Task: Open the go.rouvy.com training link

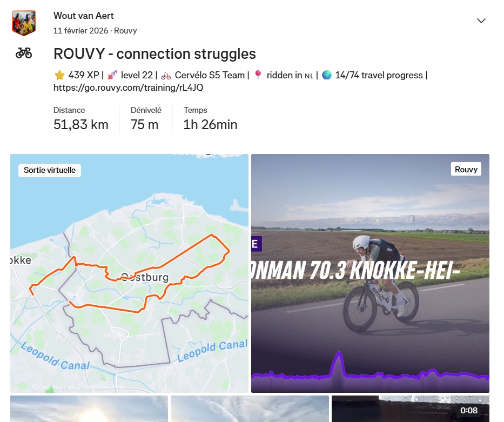Action: (x=128, y=88)
